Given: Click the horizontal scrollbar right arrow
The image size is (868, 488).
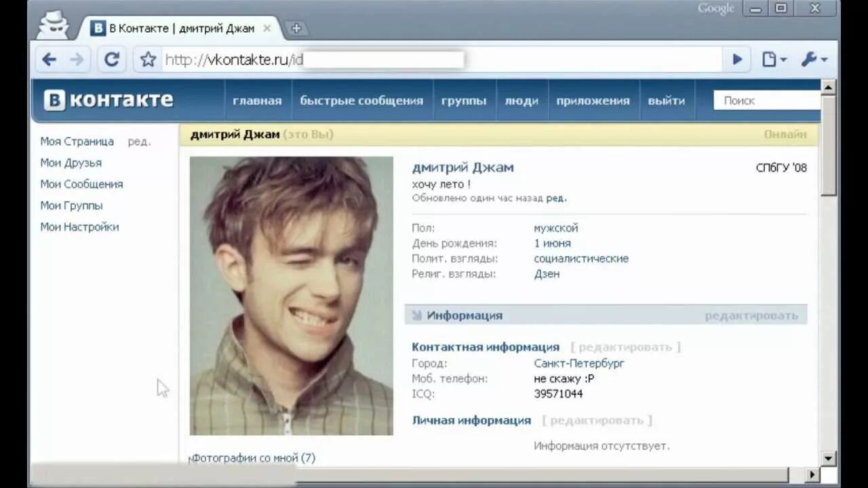Looking at the screenshot, I should pyautogui.click(x=813, y=474).
